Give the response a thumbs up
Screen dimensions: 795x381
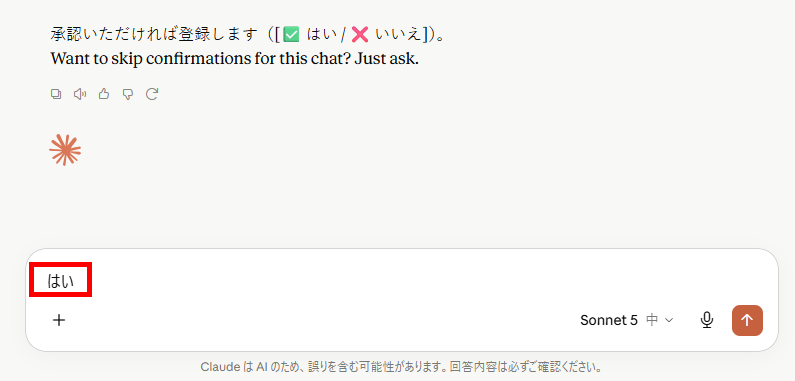pyautogui.click(x=104, y=94)
